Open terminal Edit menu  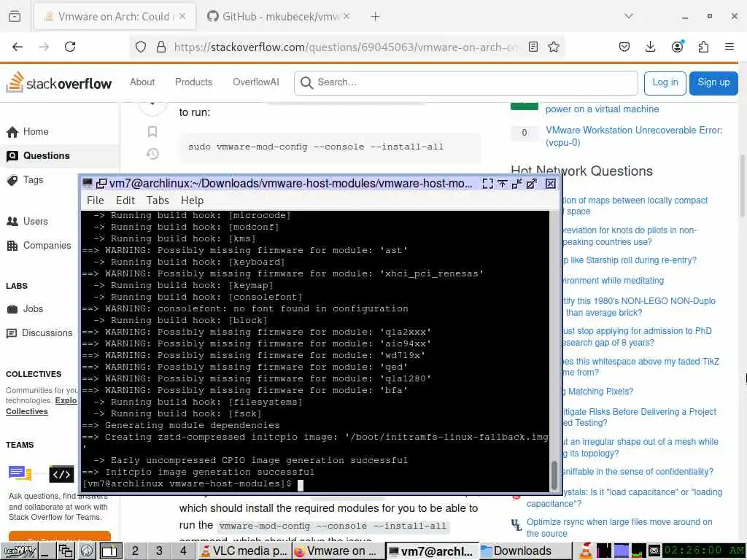coord(125,201)
